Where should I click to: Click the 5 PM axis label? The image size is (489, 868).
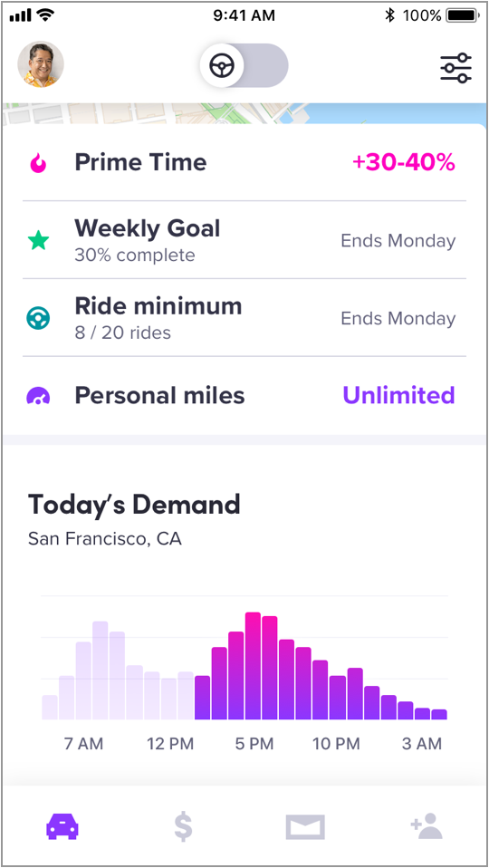(x=254, y=744)
